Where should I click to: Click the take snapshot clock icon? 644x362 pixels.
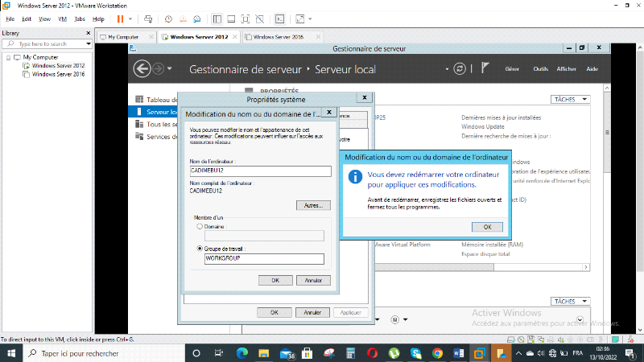tap(167, 18)
